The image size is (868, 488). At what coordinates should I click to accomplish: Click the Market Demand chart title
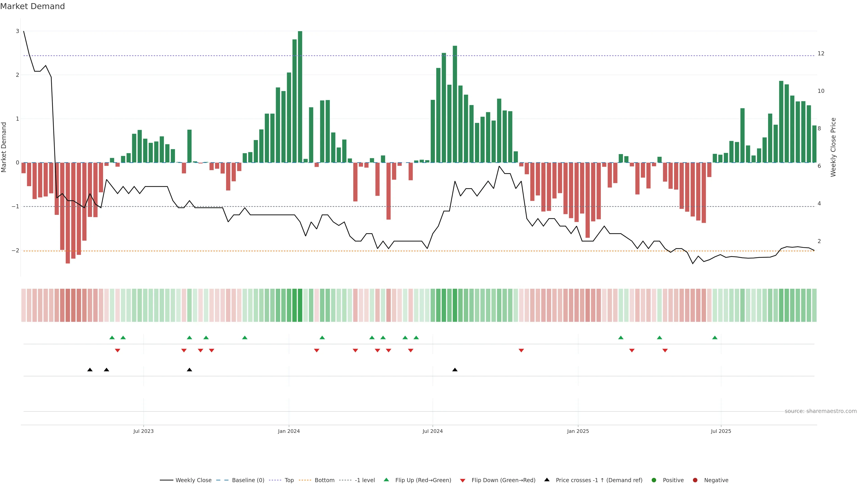[32, 6]
